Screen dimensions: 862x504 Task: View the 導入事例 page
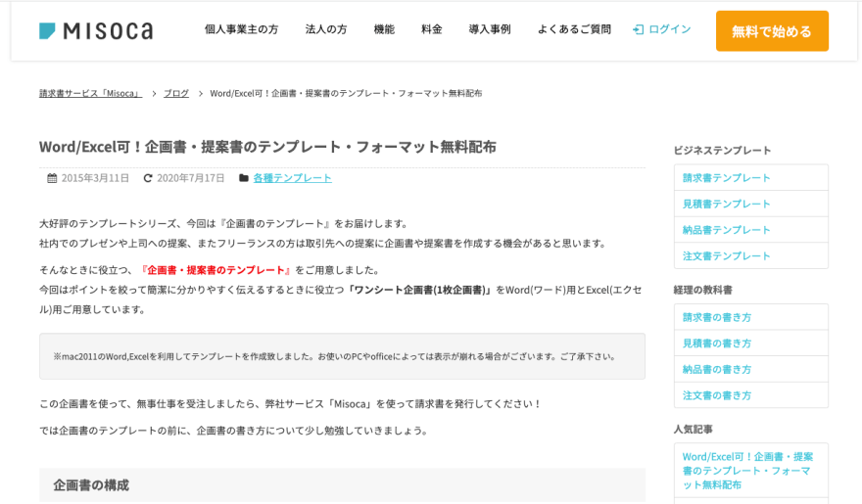pos(490,29)
